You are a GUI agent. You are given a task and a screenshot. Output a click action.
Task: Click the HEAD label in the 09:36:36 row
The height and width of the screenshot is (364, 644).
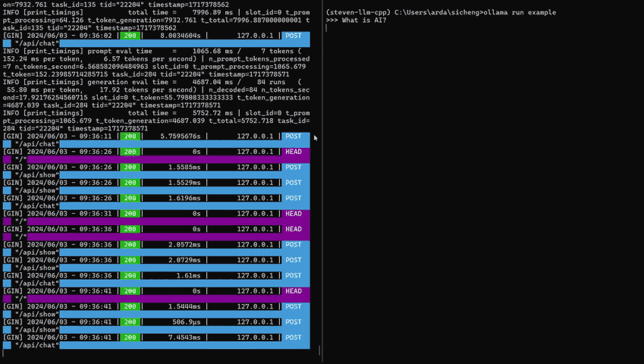point(294,230)
